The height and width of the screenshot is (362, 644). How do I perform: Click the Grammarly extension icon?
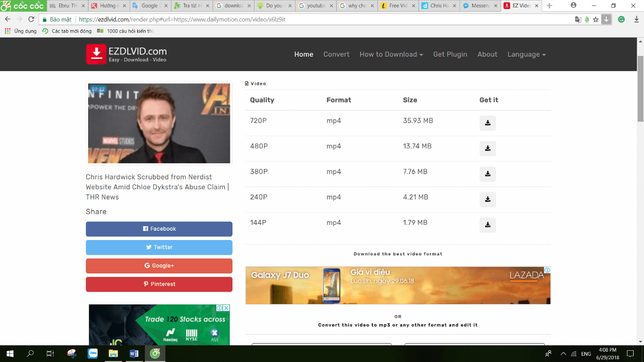click(x=621, y=19)
